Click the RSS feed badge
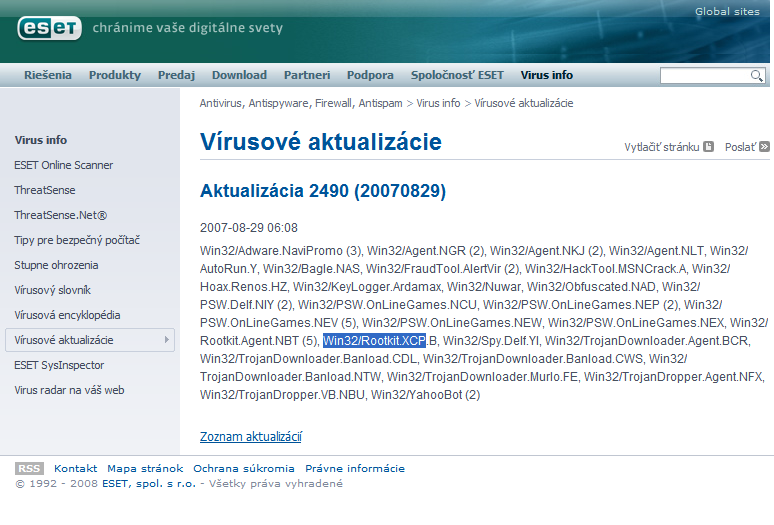Image resolution: width=774 pixels, height=525 pixels. pyautogui.click(x=29, y=468)
